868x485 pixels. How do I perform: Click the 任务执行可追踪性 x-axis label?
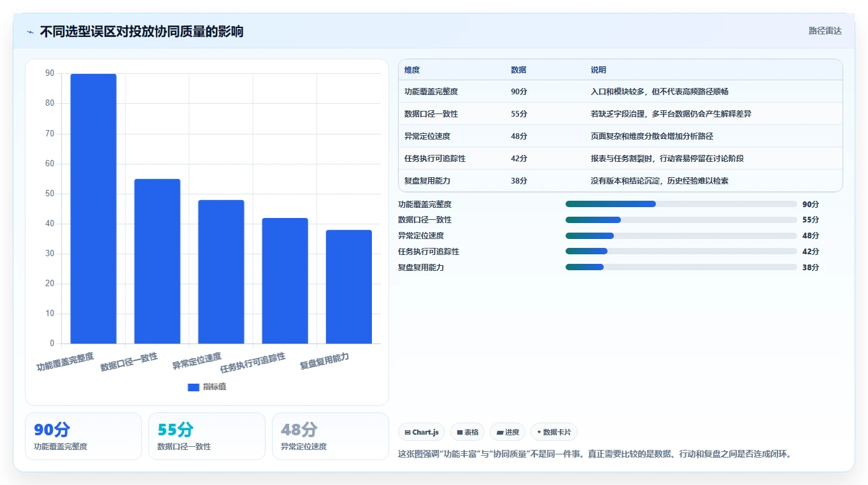coord(253,363)
